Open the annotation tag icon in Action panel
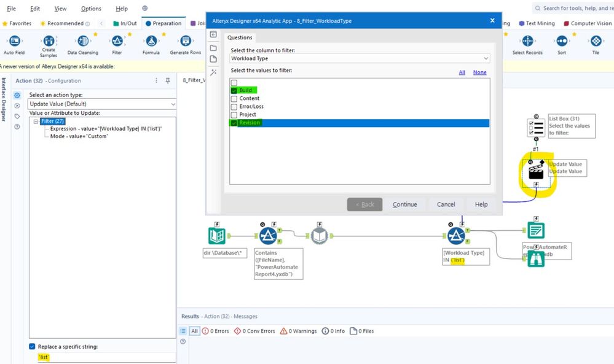Image resolution: width=614 pixels, height=364 pixels. [17, 116]
